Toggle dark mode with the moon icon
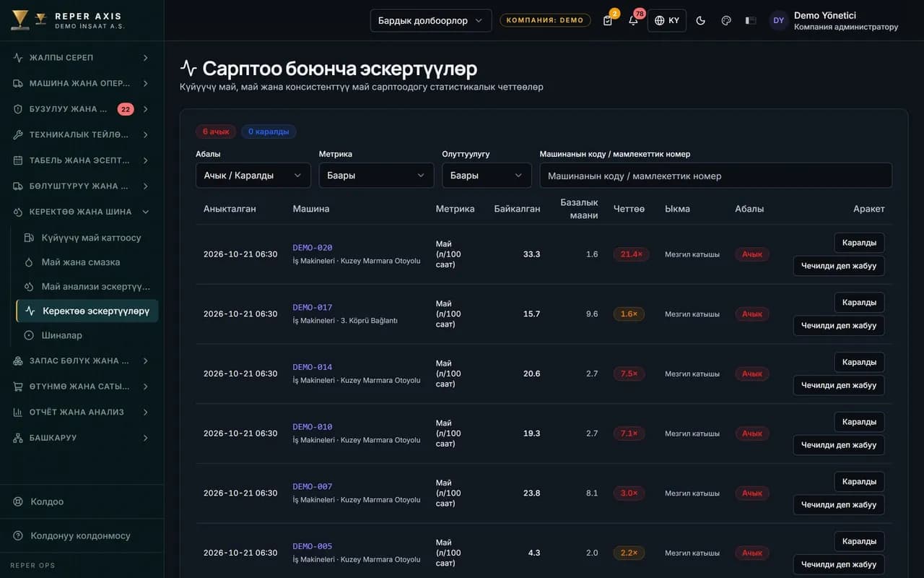Image resolution: width=924 pixels, height=578 pixels. tap(700, 20)
